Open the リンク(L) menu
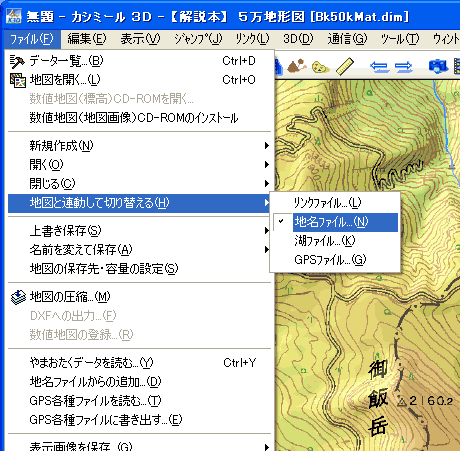This screenshot has height=451, width=460. (x=252, y=39)
